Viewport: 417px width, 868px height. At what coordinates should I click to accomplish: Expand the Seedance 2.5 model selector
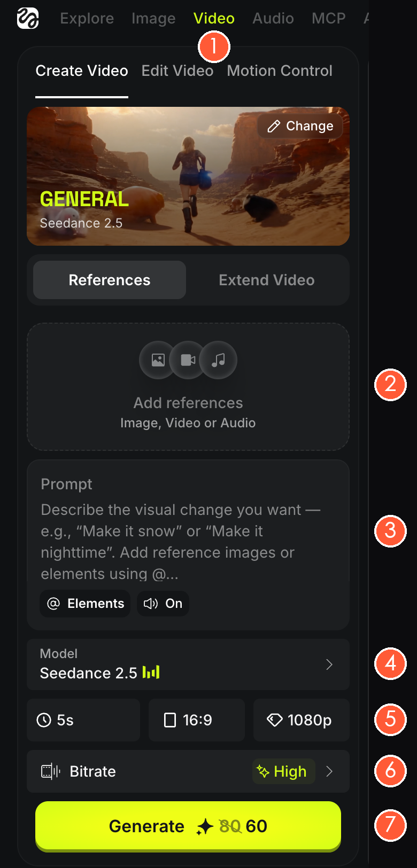[x=188, y=664]
